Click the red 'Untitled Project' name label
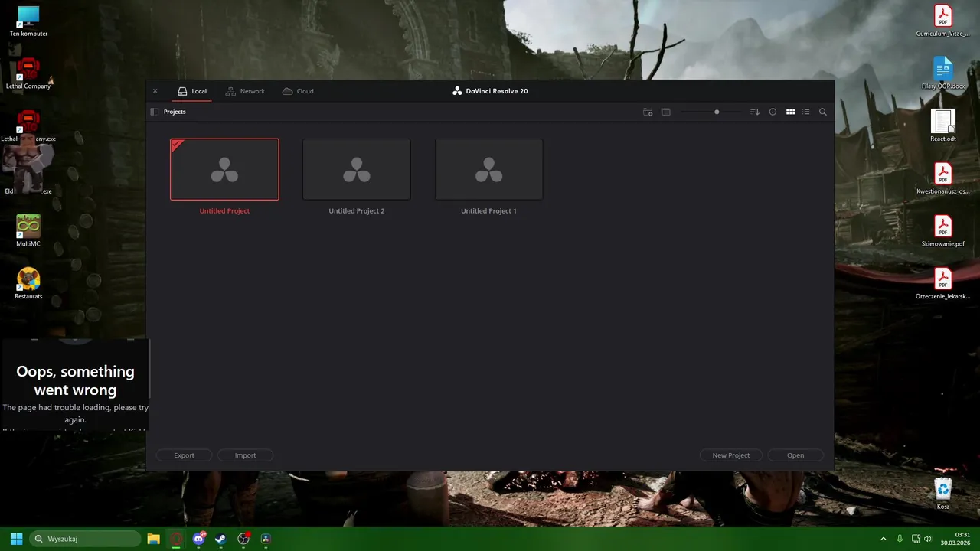Image resolution: width=980 pixels, height=551 pixels. (224, 210)
